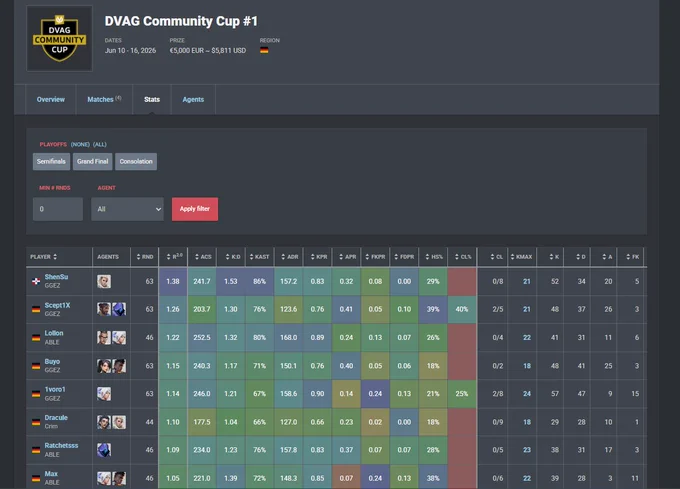Open the Matches tab
Viewport: 680px width, 489px height.
[104, 100]
